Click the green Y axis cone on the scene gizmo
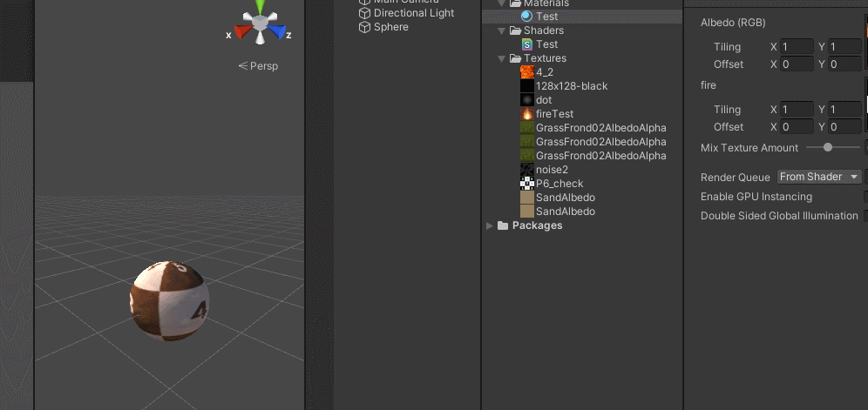The height and width of the screenshot is (410, 868). 261,7
